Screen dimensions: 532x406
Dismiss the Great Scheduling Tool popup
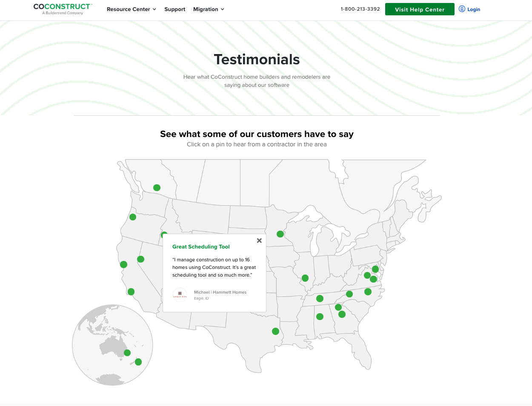259,240
